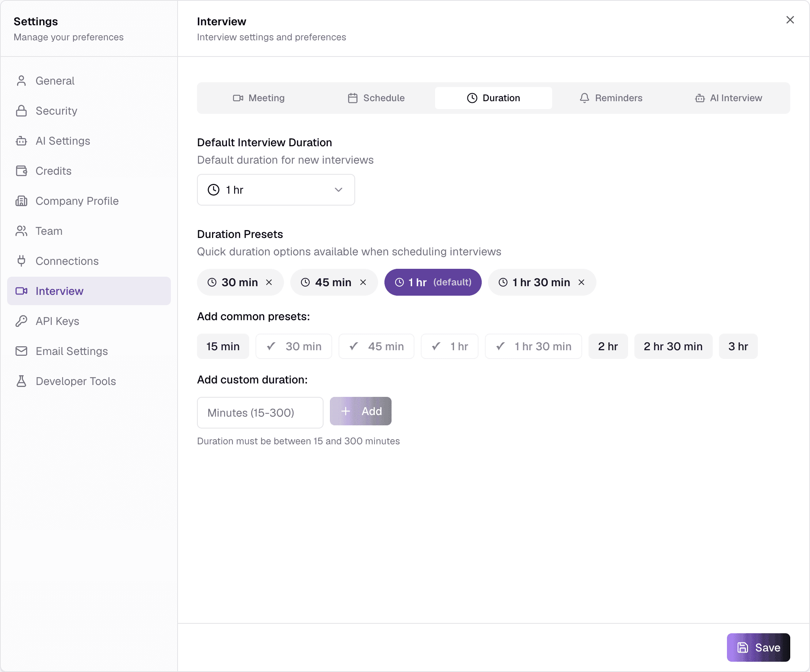This screenshot has width=810, height=672.
Task: Add the 3 hr common preset
Action: (738, 346)
